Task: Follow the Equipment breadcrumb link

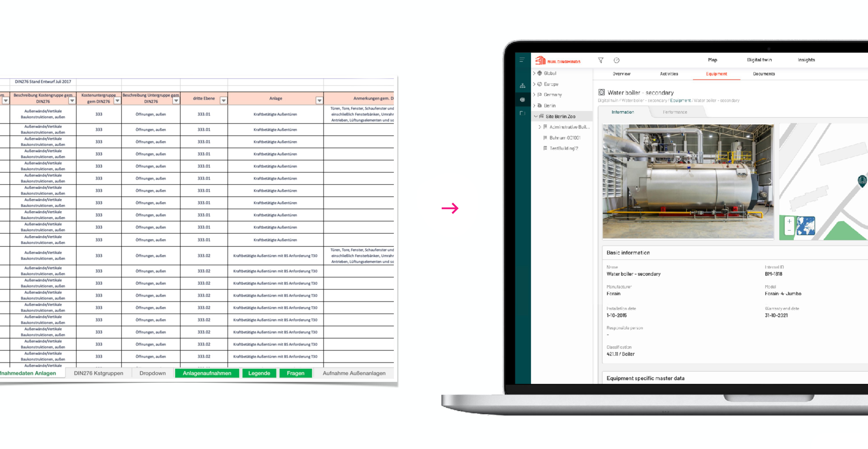Action: click(680, 100)
